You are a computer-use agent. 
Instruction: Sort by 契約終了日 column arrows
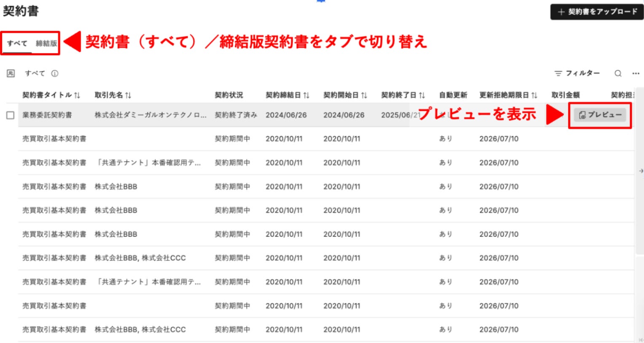coord(422,95)
